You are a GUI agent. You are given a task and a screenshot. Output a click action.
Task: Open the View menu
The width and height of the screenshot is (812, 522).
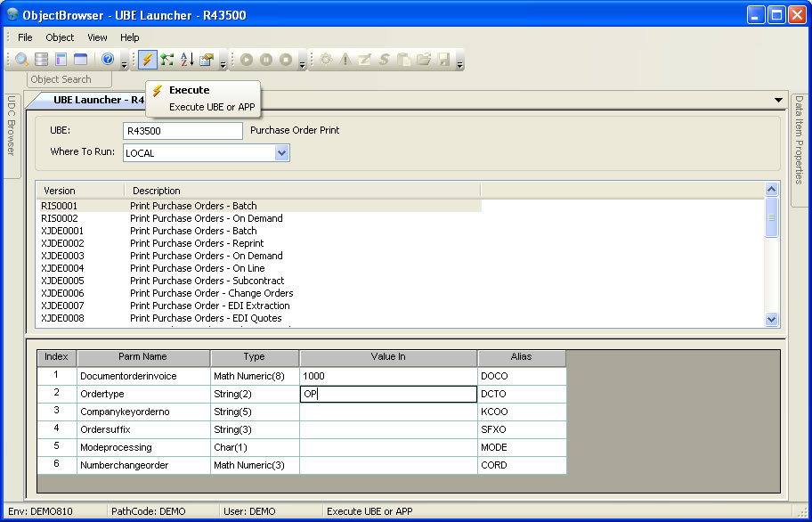click(97, 37)
